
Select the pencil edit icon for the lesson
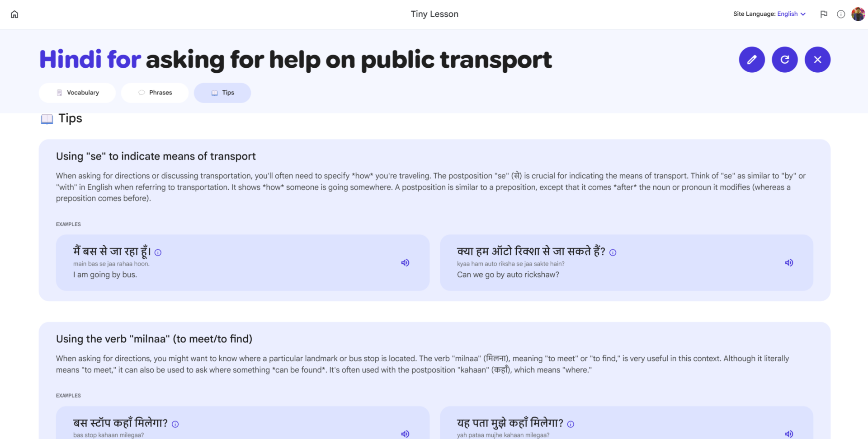coord(752,59)
